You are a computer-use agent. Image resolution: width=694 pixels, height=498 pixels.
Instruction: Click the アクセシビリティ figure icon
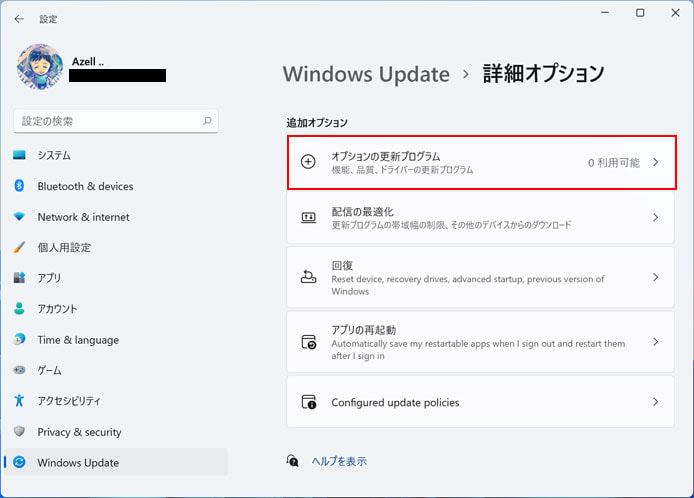pos(19,400)
